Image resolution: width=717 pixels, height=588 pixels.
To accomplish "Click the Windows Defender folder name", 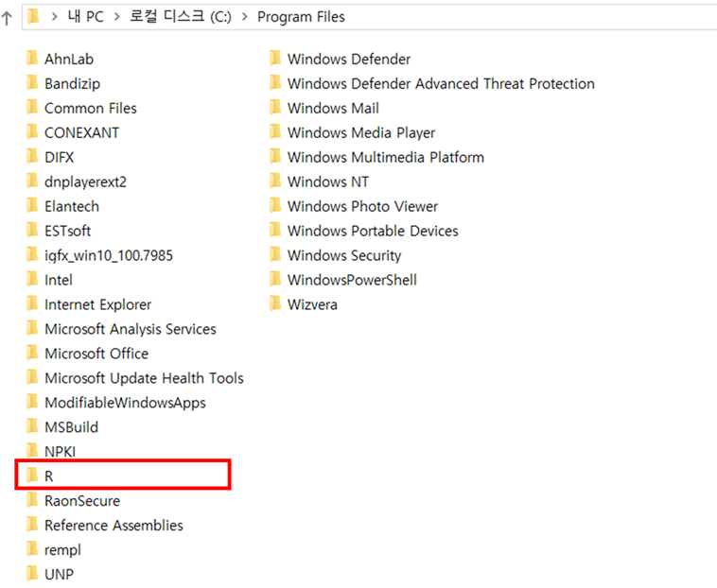I will tap(349, 59).
